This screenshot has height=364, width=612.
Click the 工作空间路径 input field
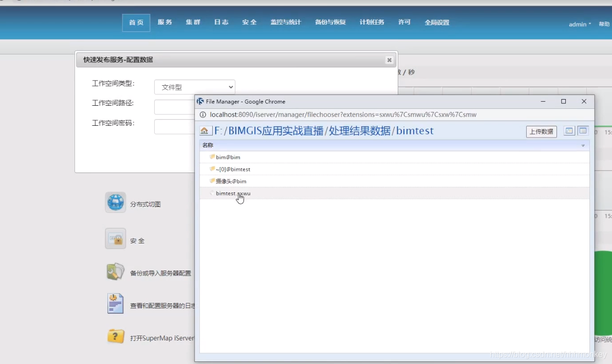click(175, 107)
